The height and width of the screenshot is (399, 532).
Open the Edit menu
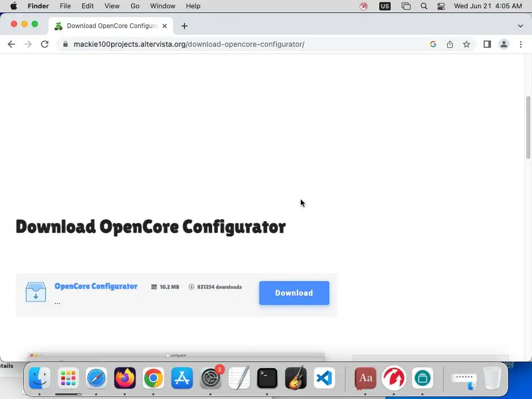87,6
